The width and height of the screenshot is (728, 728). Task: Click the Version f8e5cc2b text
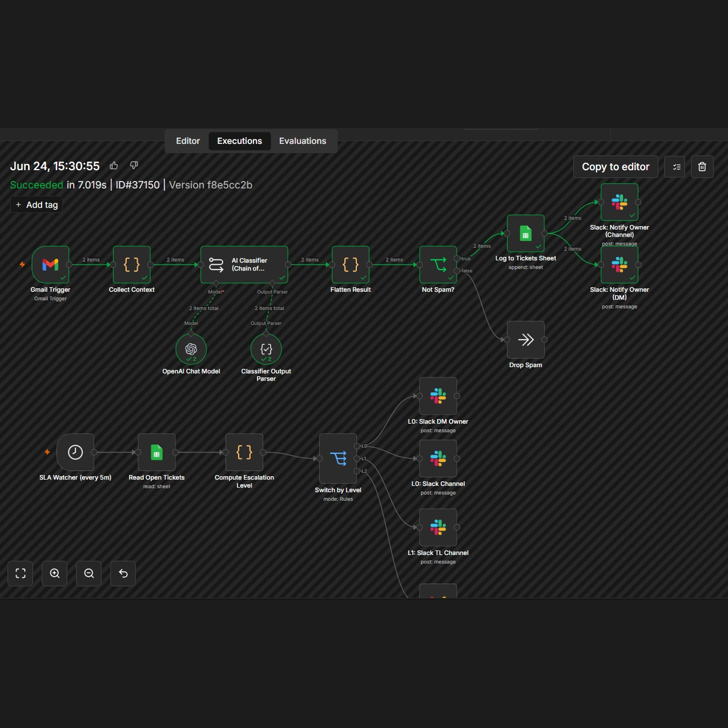click(211, 185)
